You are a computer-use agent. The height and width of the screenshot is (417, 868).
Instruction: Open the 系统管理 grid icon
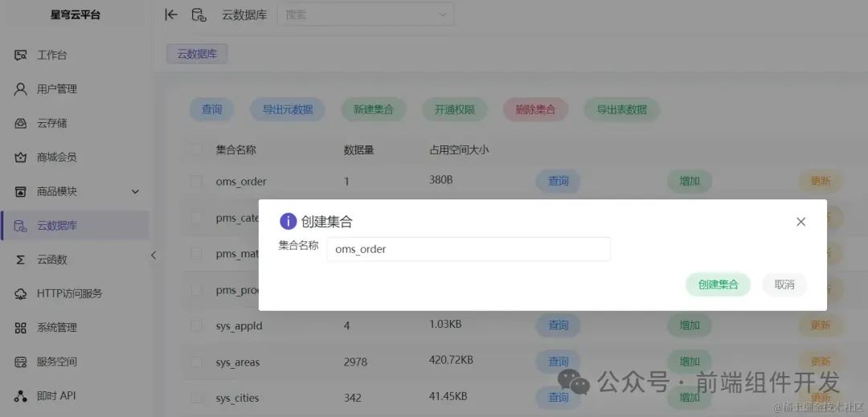20,328
